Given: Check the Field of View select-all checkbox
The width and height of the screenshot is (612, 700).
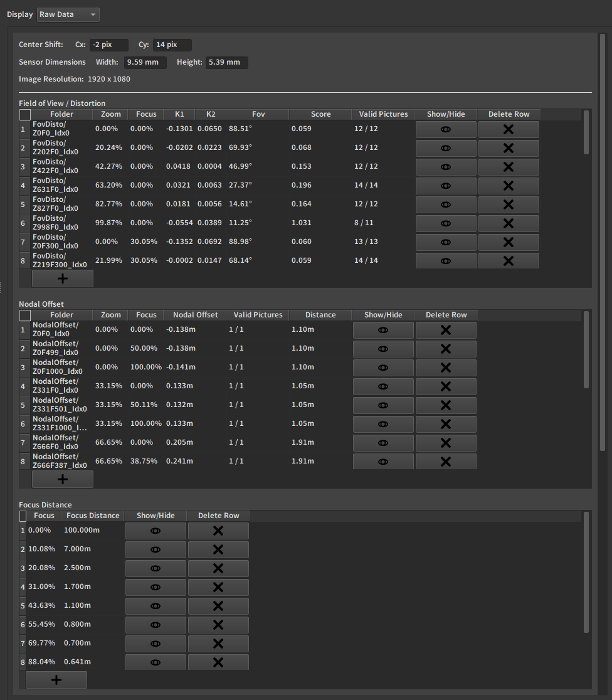Looking at the screenshot, I should click(x=25, y=115).
